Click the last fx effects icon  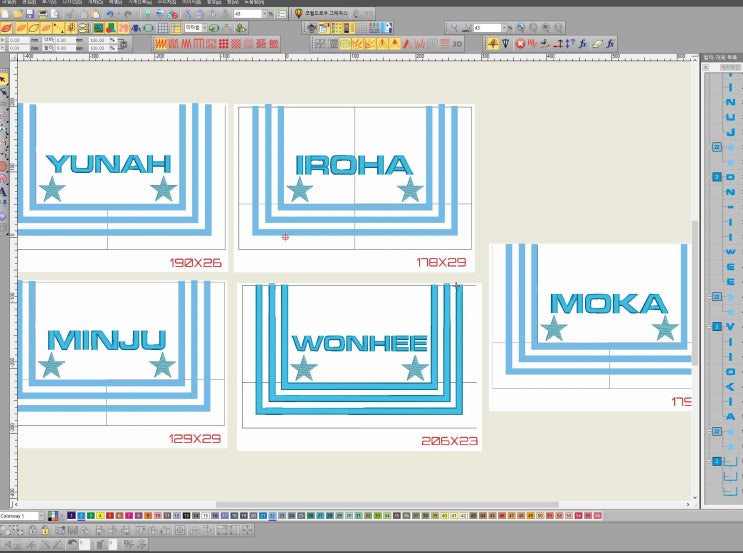click(610, 44)
